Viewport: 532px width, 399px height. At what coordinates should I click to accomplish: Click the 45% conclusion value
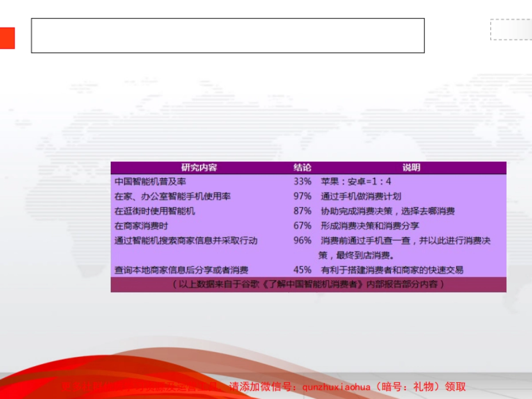tap(301, 270)
